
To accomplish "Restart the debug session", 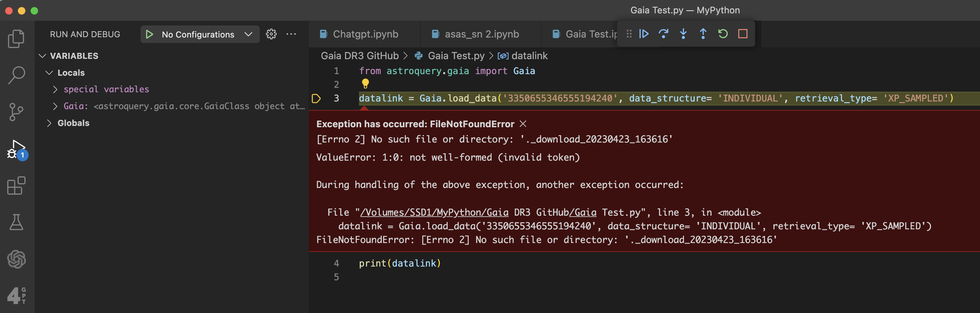I will point(723,34).
